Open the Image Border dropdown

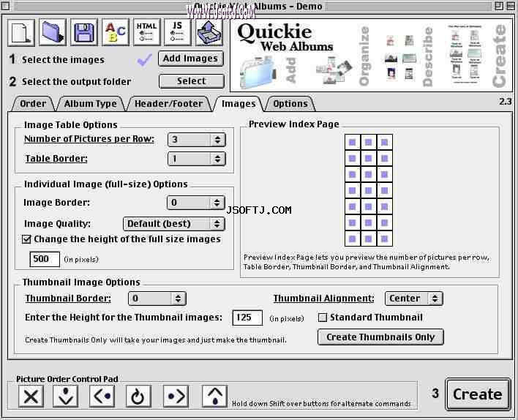tap(196, 203)
